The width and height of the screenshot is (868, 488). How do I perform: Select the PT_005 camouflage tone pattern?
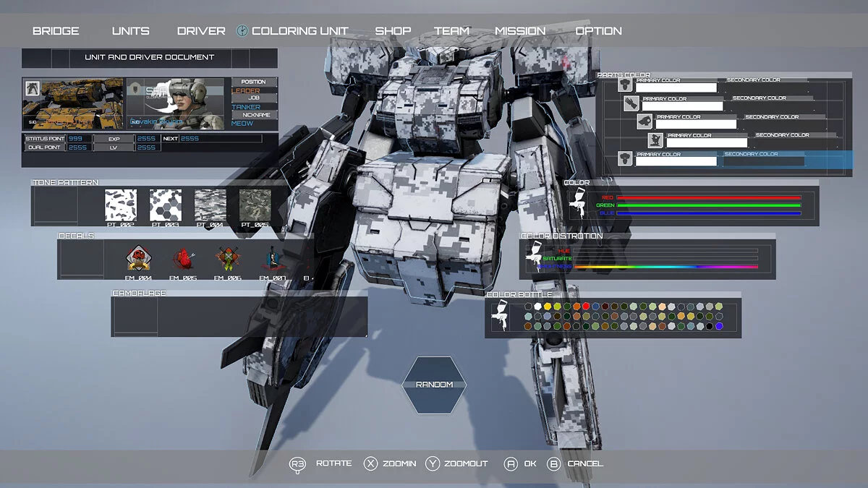click(x=252, y=205)
